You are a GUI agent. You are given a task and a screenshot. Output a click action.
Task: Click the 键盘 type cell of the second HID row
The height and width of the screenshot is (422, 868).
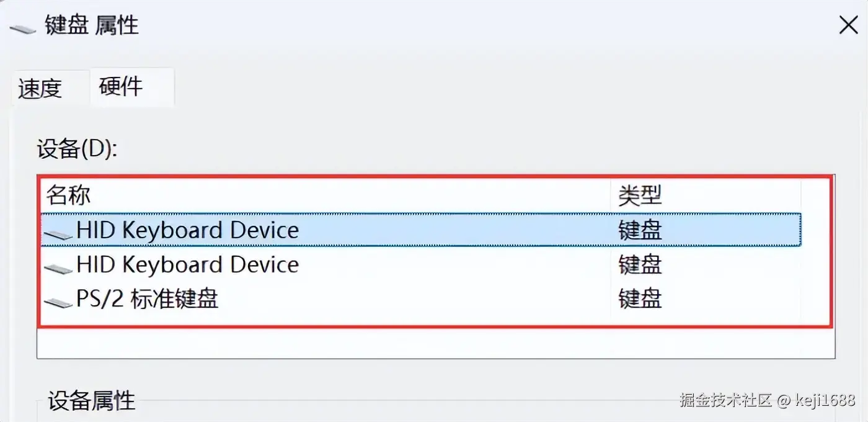tap(640, 265)
